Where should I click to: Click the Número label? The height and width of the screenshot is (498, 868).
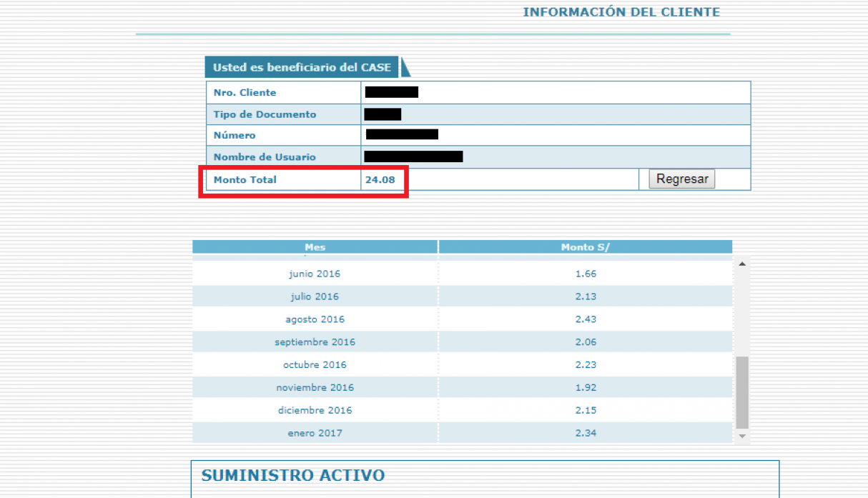[x=234, y=136]
